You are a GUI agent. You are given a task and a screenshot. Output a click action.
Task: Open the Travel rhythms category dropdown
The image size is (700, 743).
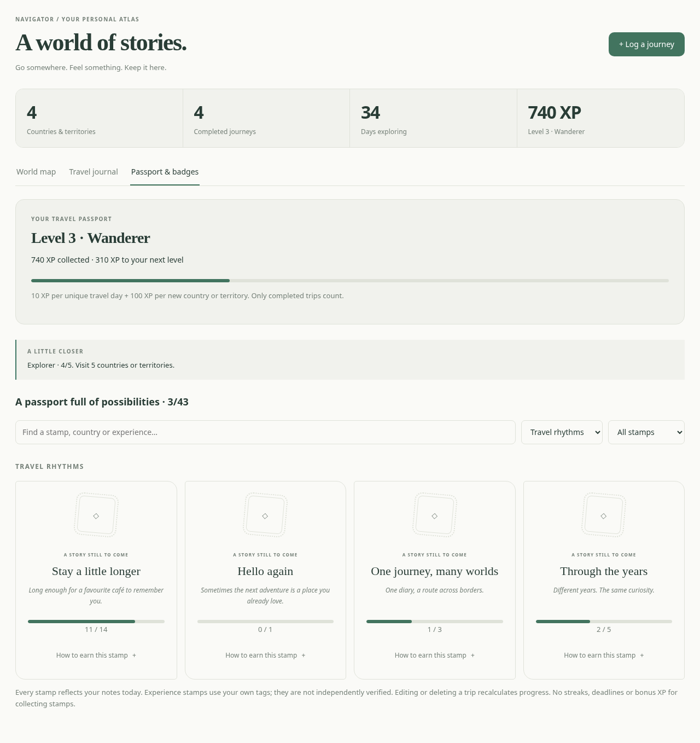tap(562, 432)
